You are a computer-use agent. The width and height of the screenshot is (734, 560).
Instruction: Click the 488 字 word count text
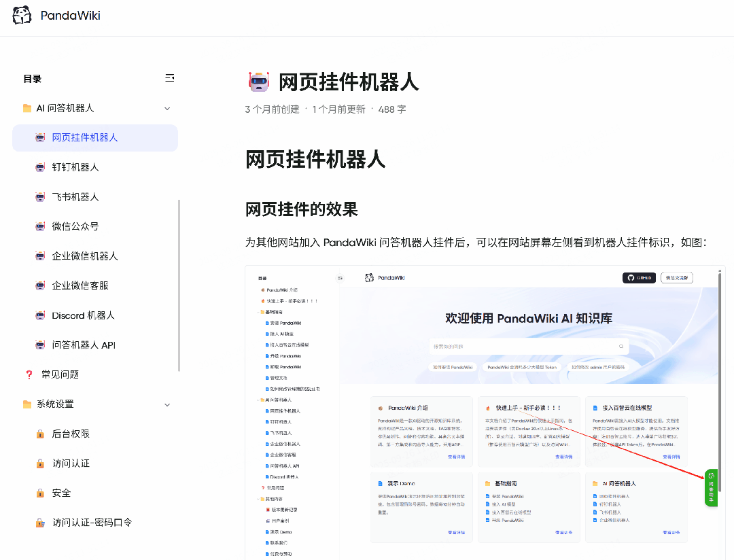pyautogui.click(x=392, y=109)
